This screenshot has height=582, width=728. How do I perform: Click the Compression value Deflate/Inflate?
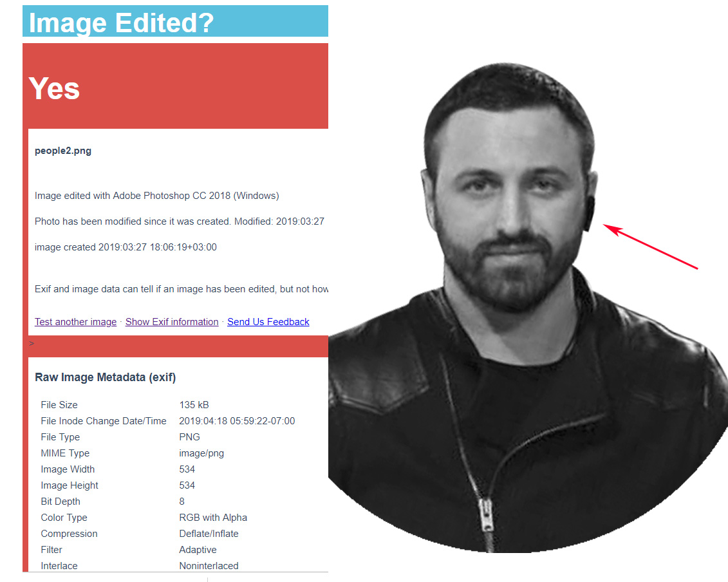(x=209, y=534)
